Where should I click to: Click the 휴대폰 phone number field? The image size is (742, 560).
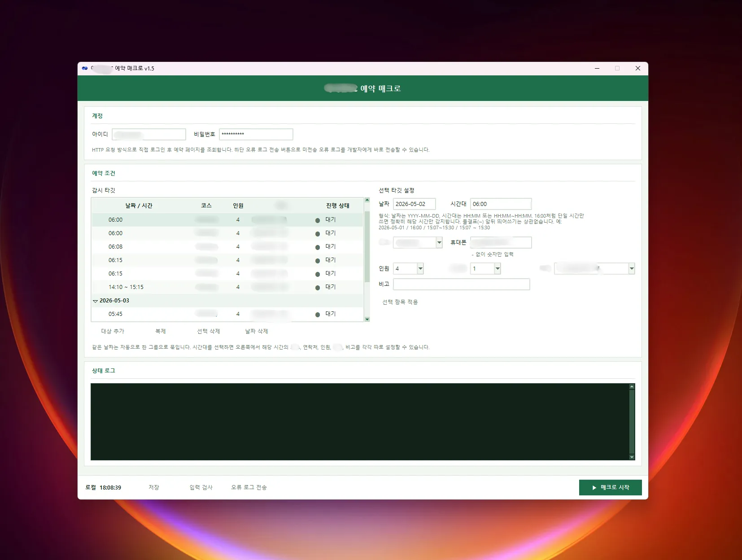501,242
